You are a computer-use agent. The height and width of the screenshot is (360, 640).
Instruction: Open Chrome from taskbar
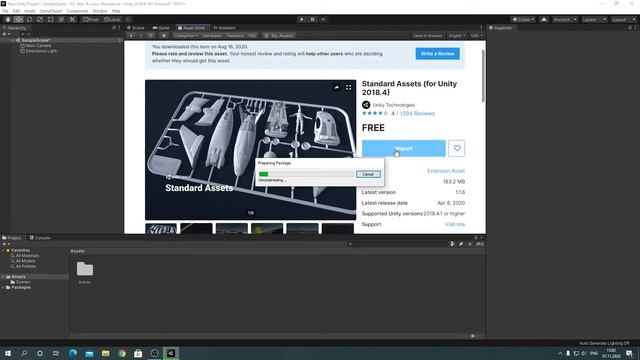click(x=122, y=353)
